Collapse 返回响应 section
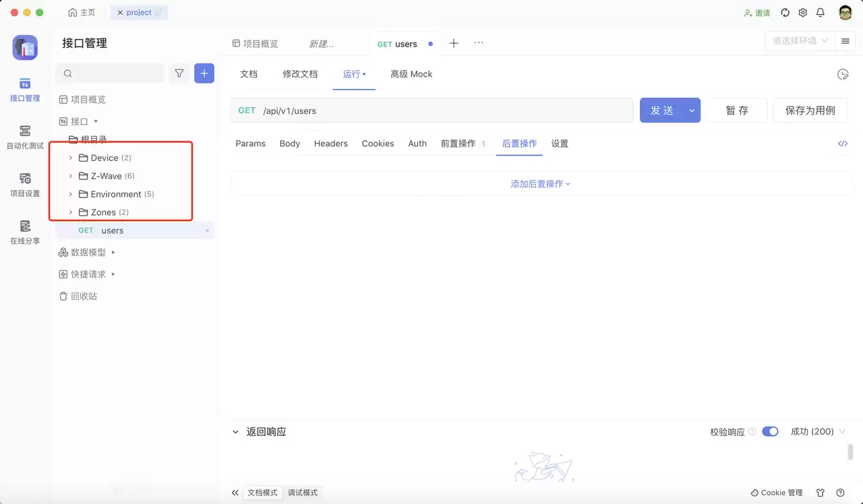Viewport: 863px width, 504px height. (x=235, y=432)
